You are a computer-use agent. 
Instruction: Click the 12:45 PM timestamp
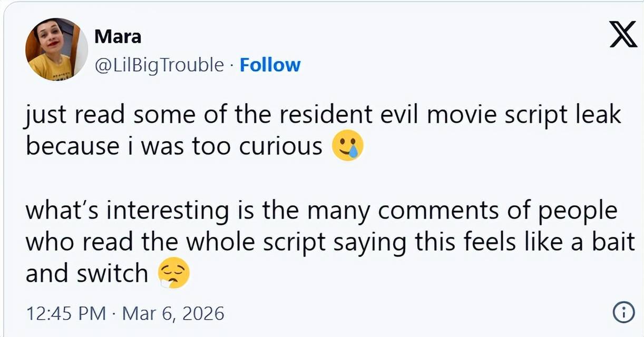(x=65, y=314)
